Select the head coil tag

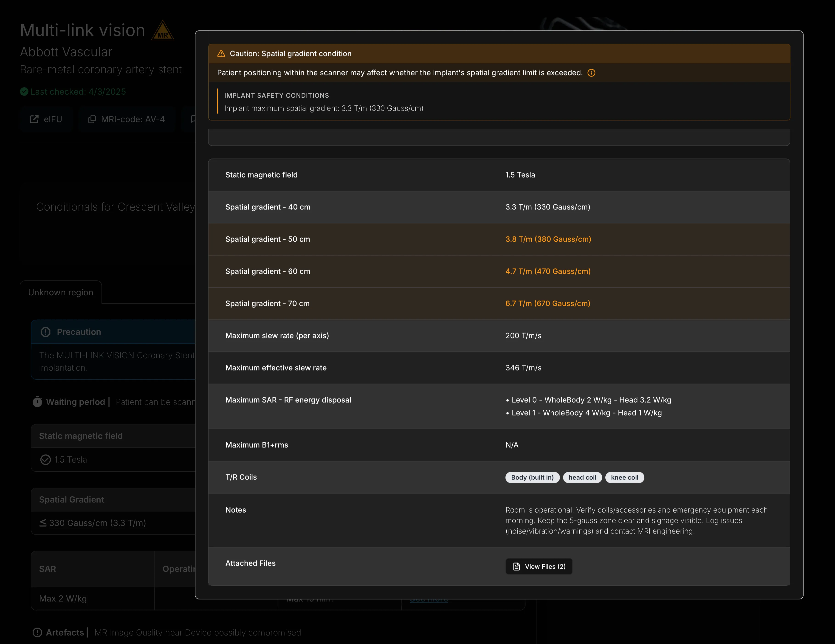[582, 477]
